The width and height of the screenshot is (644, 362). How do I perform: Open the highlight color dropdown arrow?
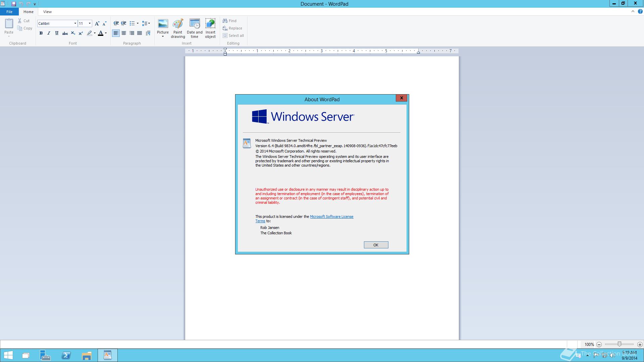(95, 33)
